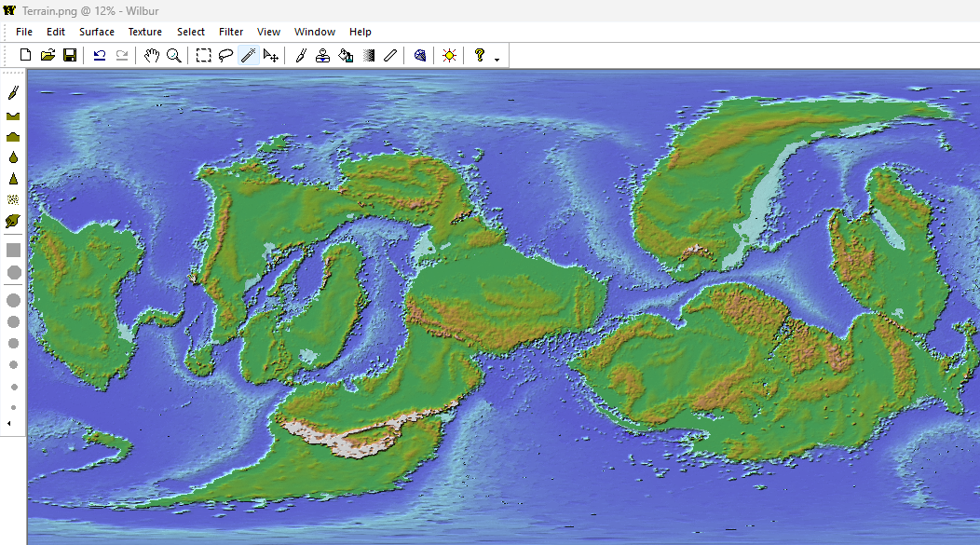This screenshot has width=980, height=545.
Task: Pick the Zoom magnifier tool
Action: 173,56
